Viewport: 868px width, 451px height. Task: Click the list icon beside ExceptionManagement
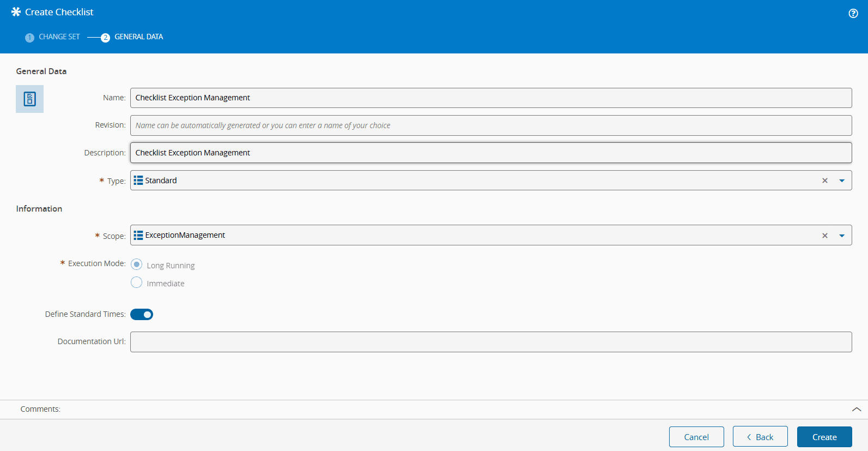138,235
